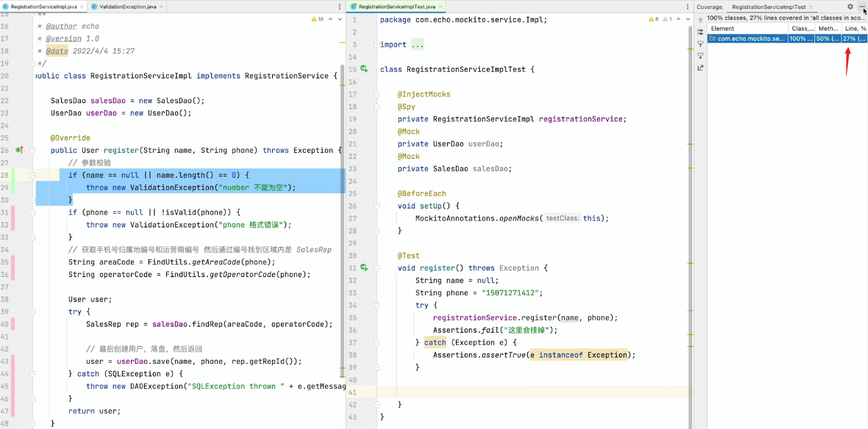868x429 pixels.
Task: Open Coverage panel settings gear
Action: [850, 7]
